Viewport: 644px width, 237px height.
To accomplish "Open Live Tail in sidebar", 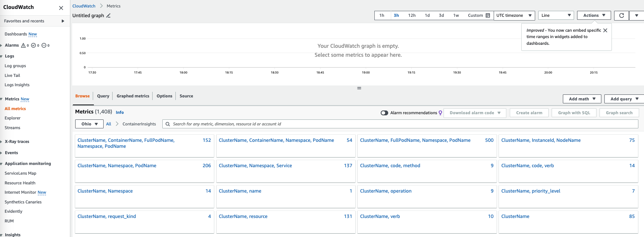I will coord(12,75).
